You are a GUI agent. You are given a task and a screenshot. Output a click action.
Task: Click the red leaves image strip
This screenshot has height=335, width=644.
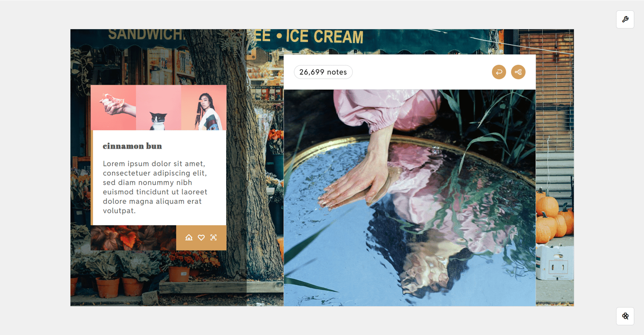click(x=134, y=238)
